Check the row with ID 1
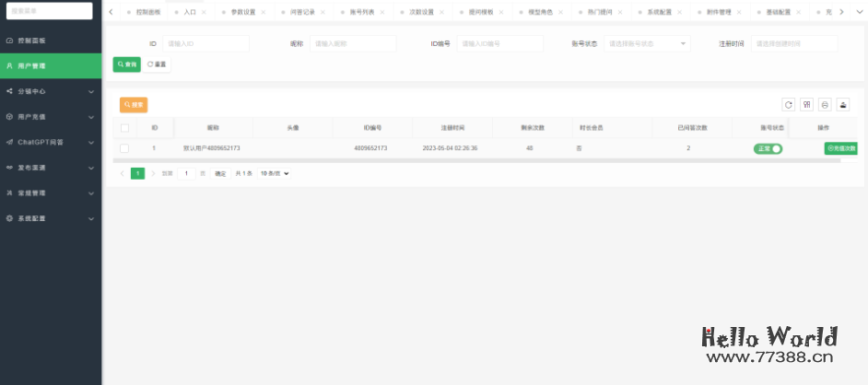Screen dimensions: 868x385 124,148
